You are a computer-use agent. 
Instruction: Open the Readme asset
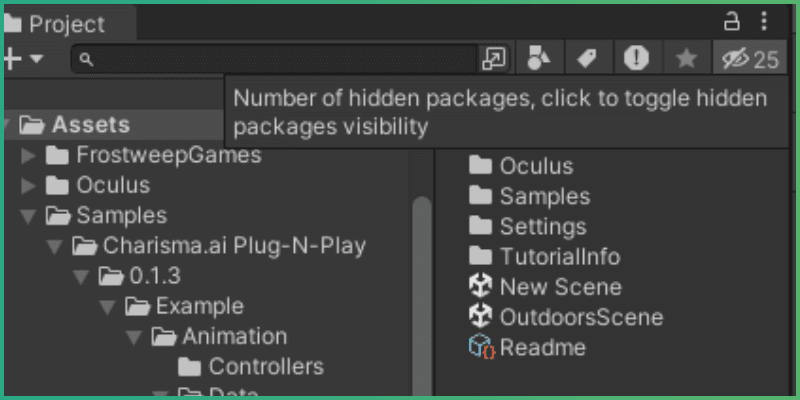[x=541, y=347]
